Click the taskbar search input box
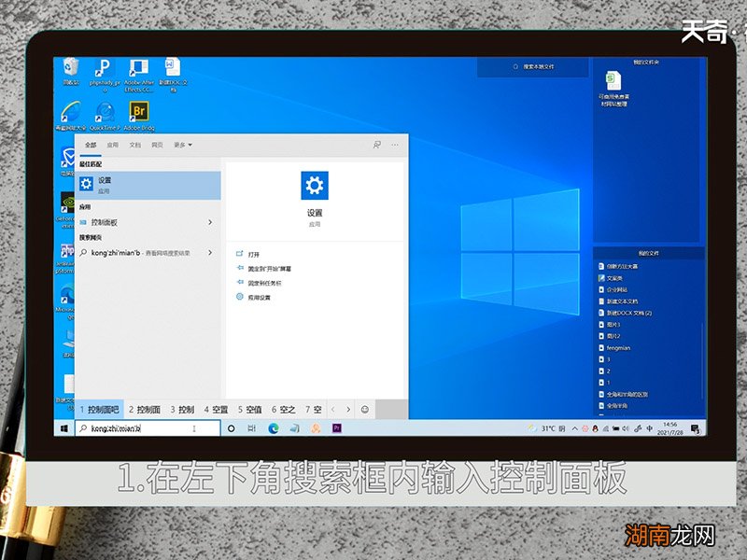Screen dimensions: 747x560 click(x=148, y=428)
